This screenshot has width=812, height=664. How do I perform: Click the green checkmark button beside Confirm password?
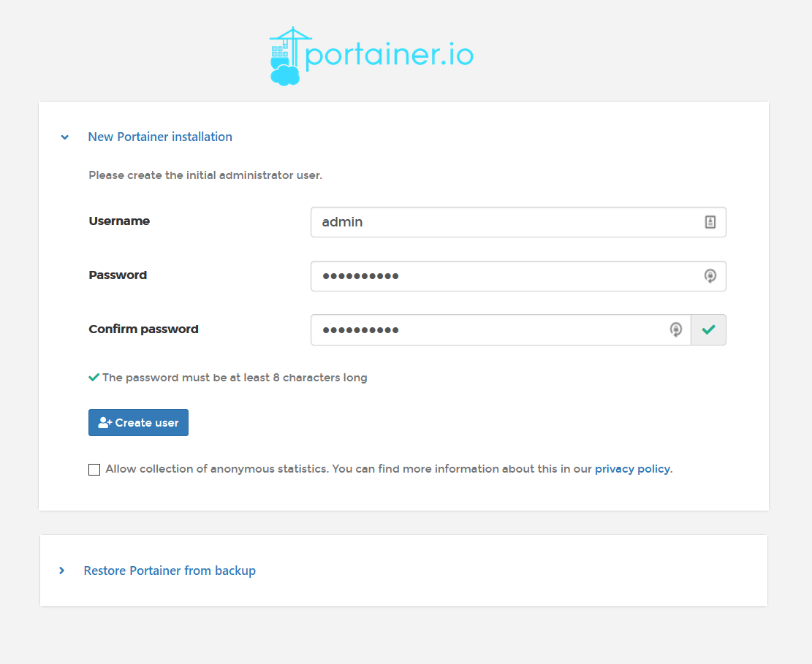[708, 329]
